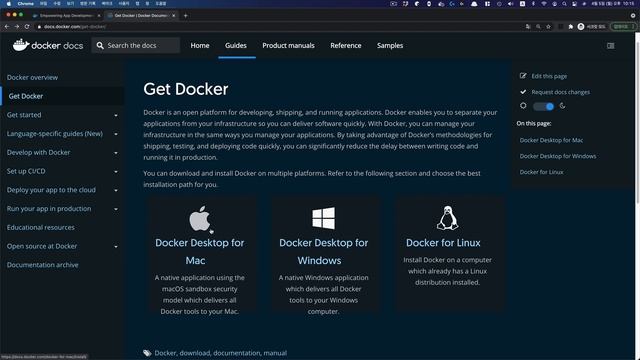The width and height of the screenshot is (640, 360).
Task: Expand Develop with Docker arrow
Action: 116,153
